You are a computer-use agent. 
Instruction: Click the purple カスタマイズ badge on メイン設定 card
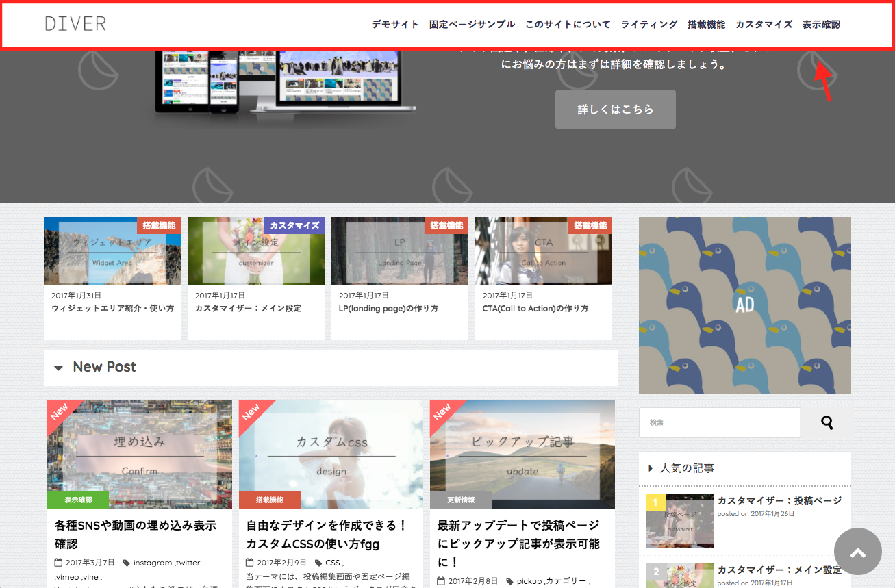coord(294,225)
